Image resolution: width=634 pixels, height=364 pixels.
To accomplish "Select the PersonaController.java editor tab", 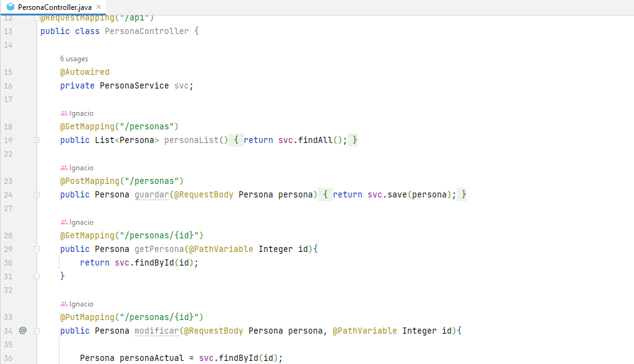I will click(54, 7).
